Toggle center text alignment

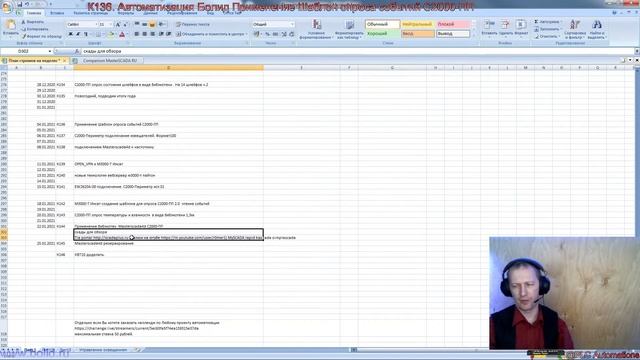(144, 34)
